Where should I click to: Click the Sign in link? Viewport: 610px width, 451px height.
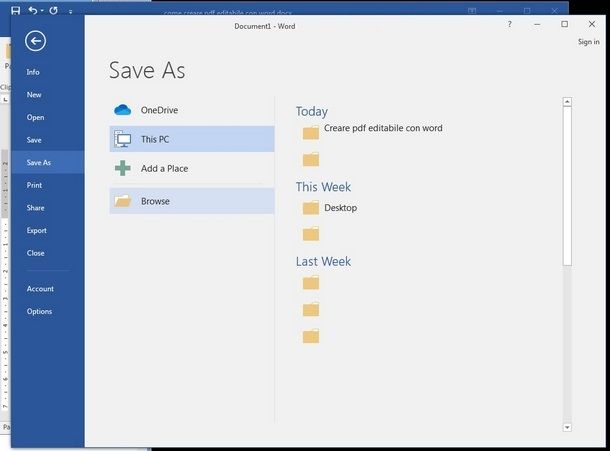pyautogui.click(x=589, y=42)
